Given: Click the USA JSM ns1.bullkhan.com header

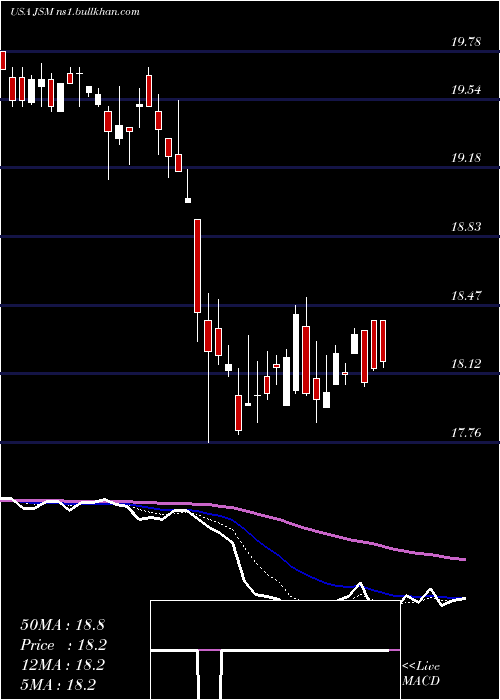Looking at the screenshot, I should pyautogui.click(x=75, y=12).
